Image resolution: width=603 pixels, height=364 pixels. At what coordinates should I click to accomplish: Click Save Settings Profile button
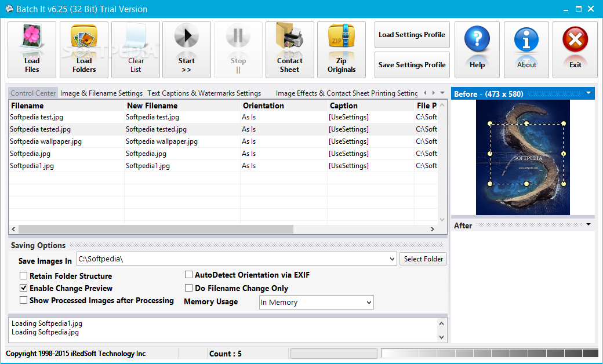(x=412, y=65)
